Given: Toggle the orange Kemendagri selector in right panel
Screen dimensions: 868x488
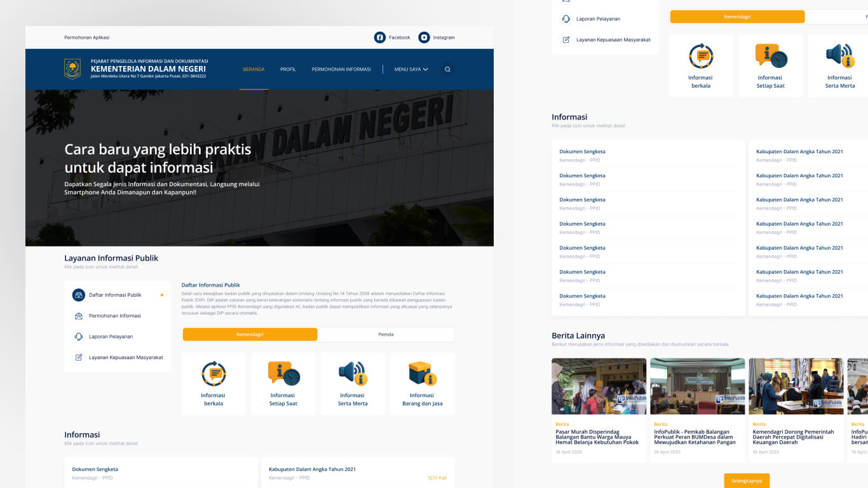Looking at the screenshot, I should (736, 16).
